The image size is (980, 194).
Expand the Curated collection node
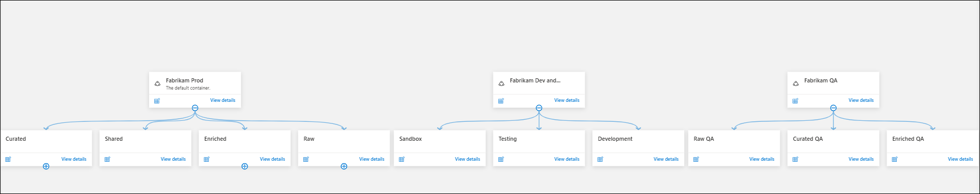click(46, 166)
